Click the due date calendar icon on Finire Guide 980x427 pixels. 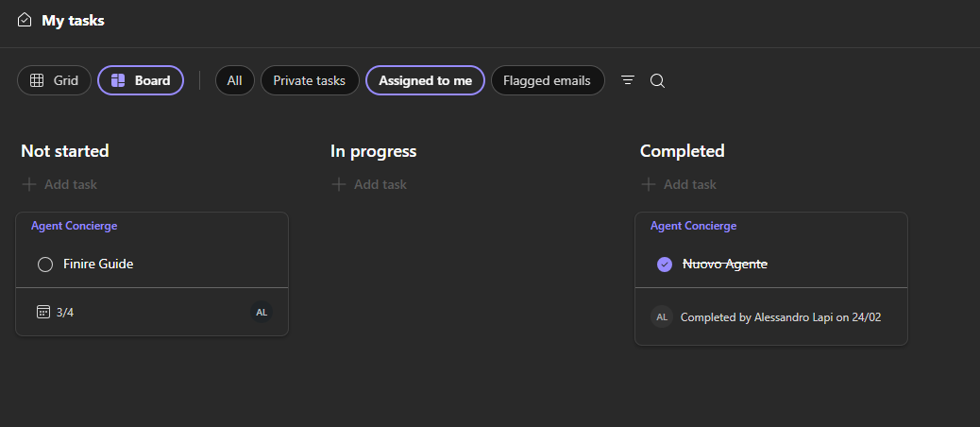(42, 312)
